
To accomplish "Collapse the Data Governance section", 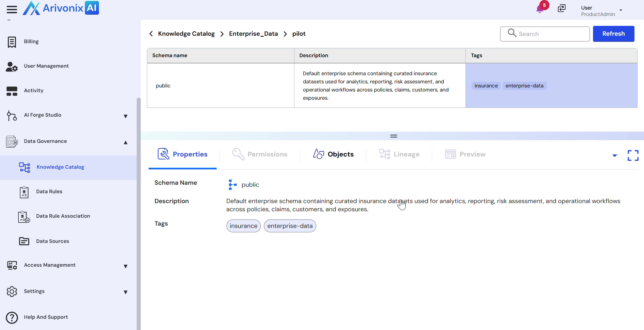I will 125,142.
